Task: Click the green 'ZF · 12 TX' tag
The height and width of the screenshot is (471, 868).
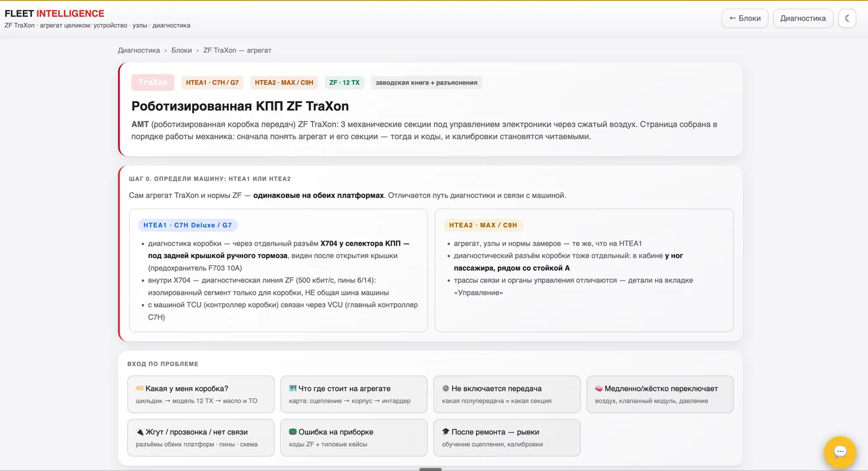Action: pyautogui.click(x=345, y=83)
